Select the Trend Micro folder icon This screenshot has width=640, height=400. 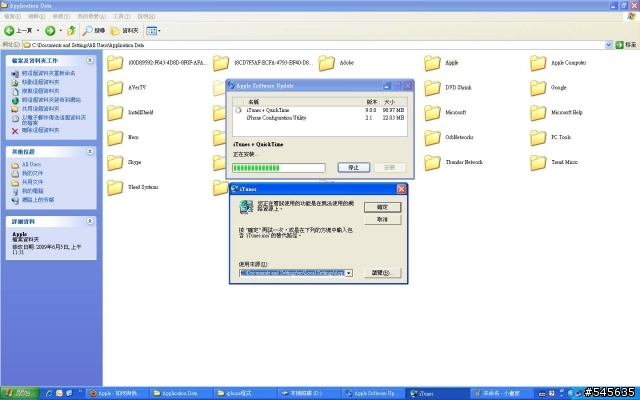pyautogui.click(x=538, y=162)
